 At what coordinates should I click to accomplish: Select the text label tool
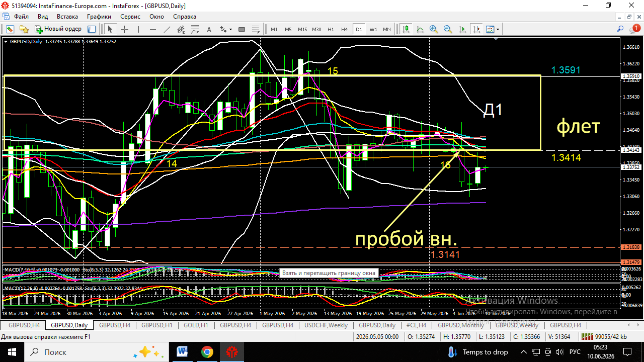click(209, 29)
